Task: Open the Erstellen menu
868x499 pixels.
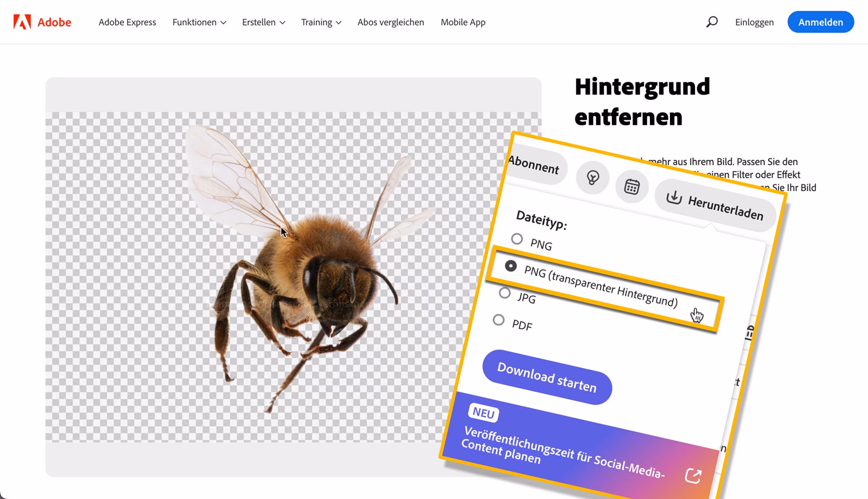Action: [x=263, y=22]
